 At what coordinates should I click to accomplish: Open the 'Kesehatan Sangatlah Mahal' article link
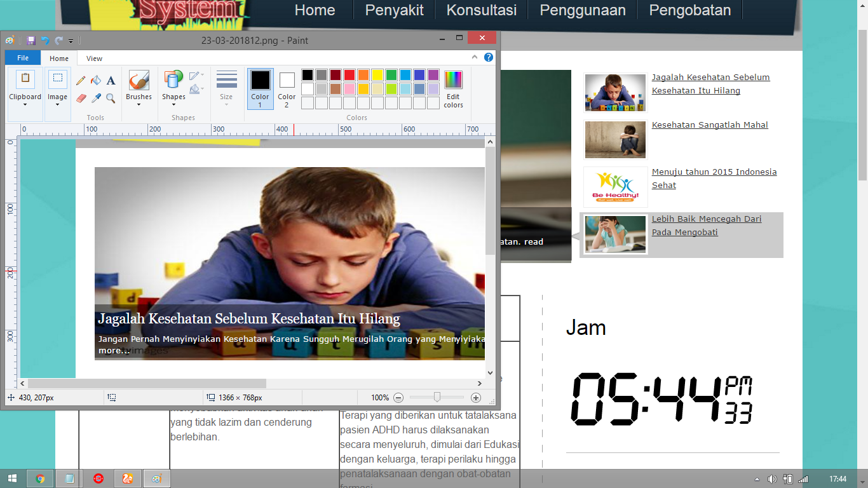709,125
